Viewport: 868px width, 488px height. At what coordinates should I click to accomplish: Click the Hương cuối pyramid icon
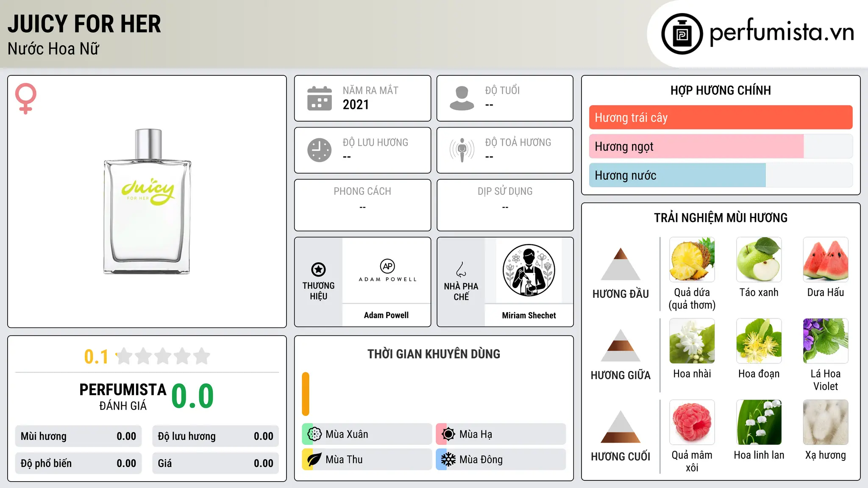click(620, 427)
